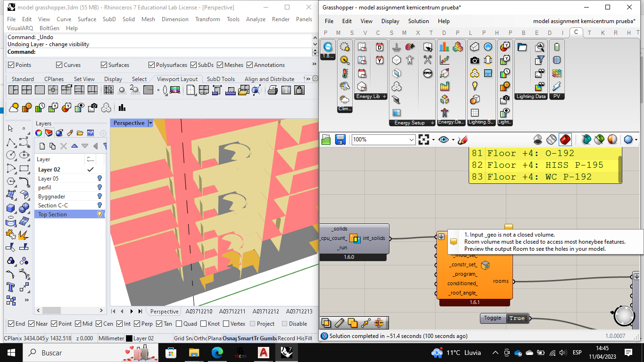The image size is (644, 362).
Task: Enable the Quad object snap
Action: 179,324
